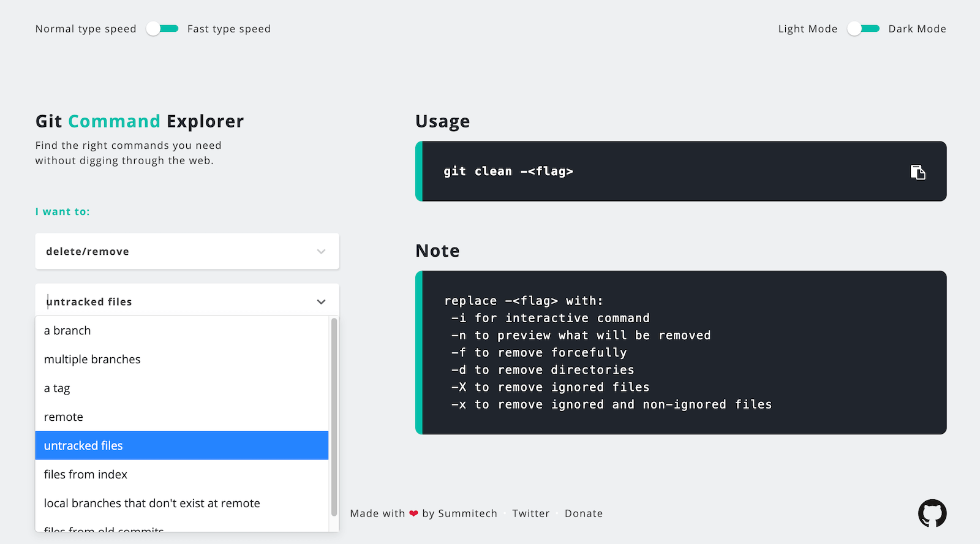The image size is (980, 544).
Task: Select 'a branch' option
Action: point(182,330)
